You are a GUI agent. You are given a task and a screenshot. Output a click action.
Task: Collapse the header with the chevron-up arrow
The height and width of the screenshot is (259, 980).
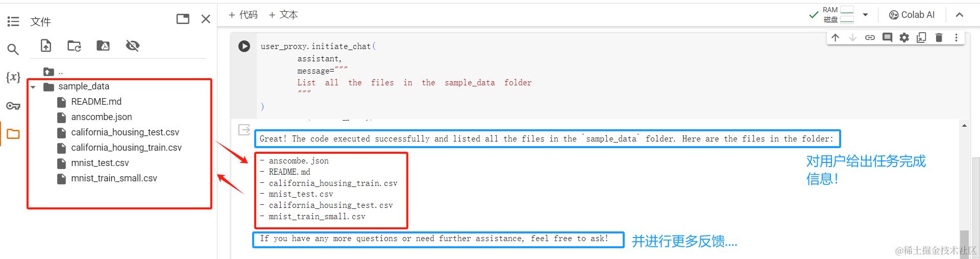[960, 15]
